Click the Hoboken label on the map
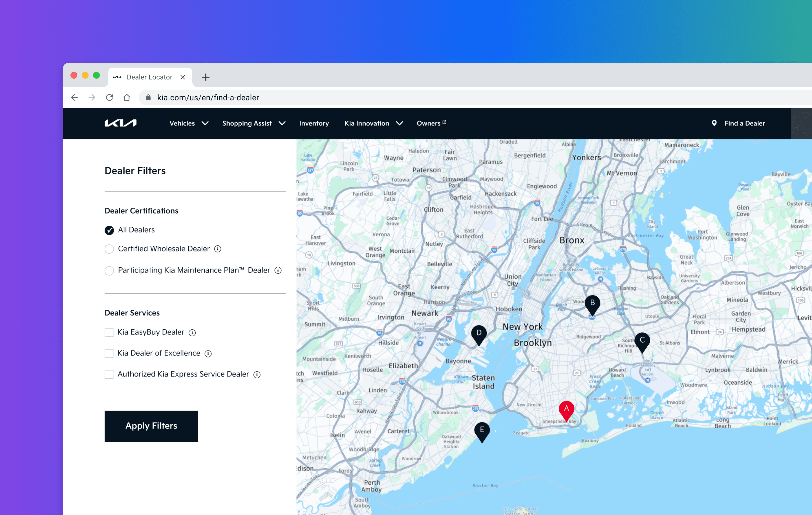812x515 pixels. (x=509, y=309)
